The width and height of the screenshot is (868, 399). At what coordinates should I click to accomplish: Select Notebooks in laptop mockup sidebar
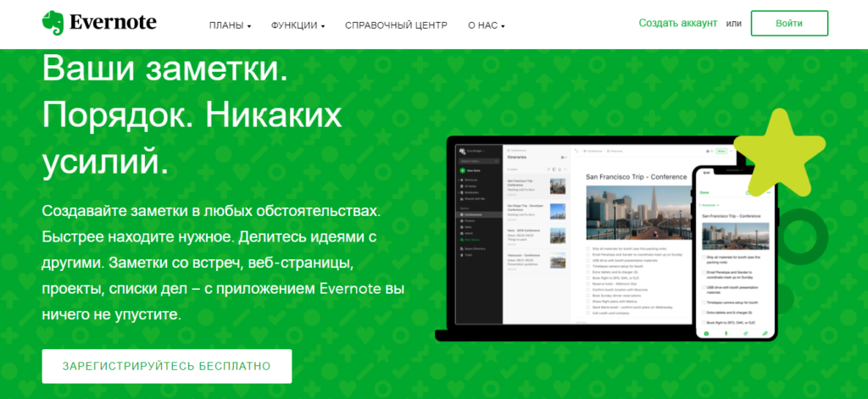click(x=471, y=192)
